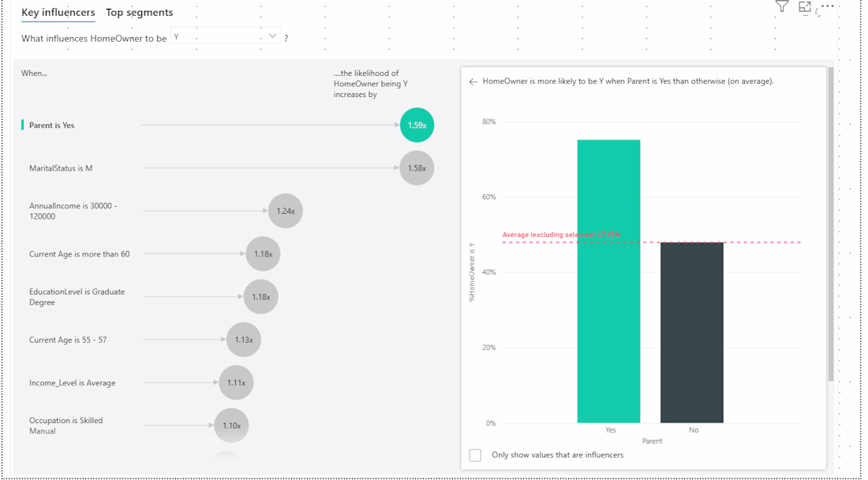Click 'Occupation is Skilled Manual' label

click(x=65, y=426)
